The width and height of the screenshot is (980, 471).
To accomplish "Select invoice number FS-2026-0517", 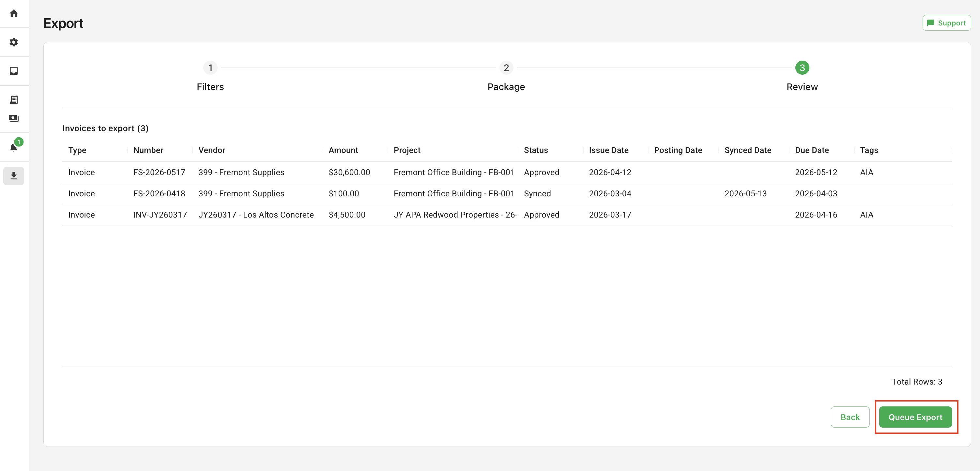I will pyautogui.click(x=159, y=172).
